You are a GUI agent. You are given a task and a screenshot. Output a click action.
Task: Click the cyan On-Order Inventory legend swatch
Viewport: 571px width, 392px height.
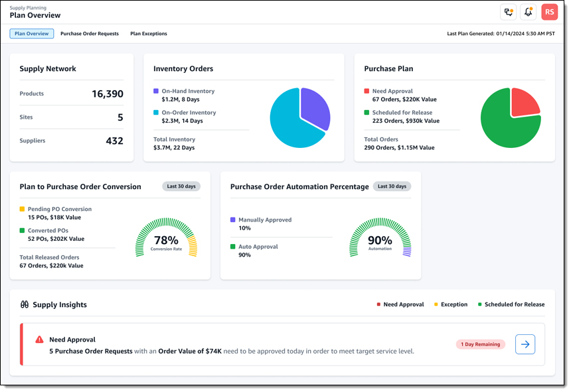pyautogui.click(x=156, y=112)
